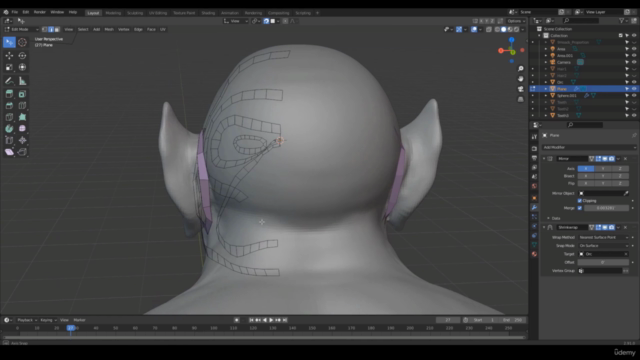
Task: Open the Playback menu in the timeline
Action: 27,320
